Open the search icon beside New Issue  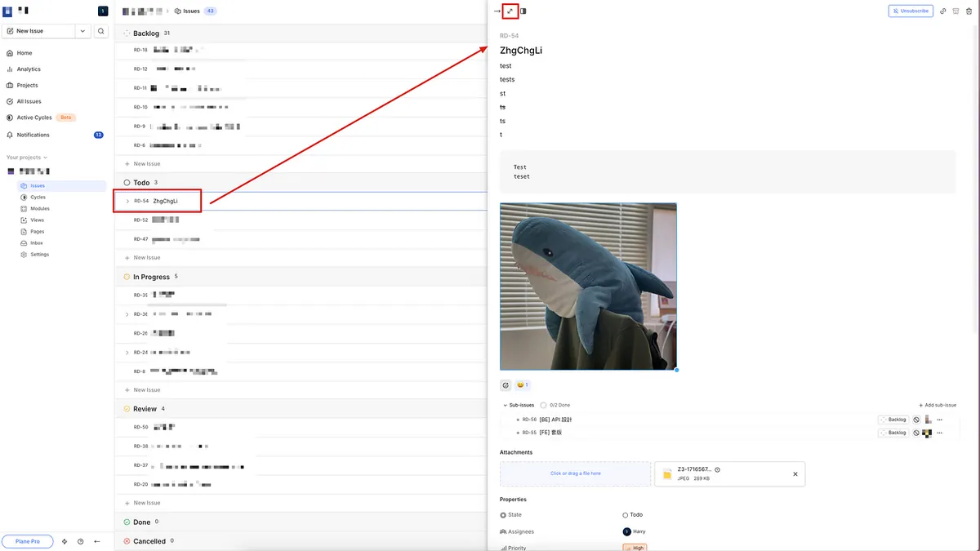tap(101, 31)
